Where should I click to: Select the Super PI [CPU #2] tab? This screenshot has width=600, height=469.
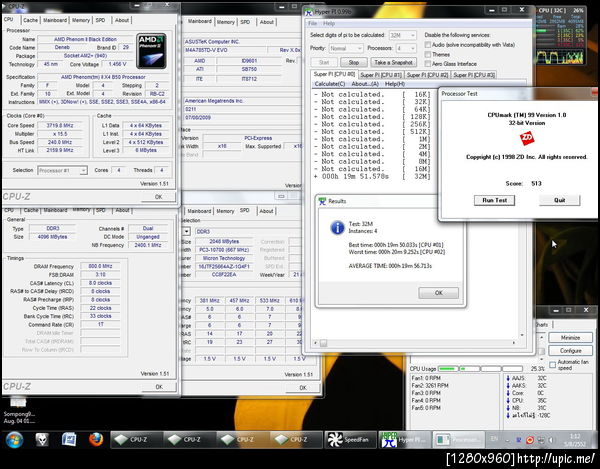427,75
